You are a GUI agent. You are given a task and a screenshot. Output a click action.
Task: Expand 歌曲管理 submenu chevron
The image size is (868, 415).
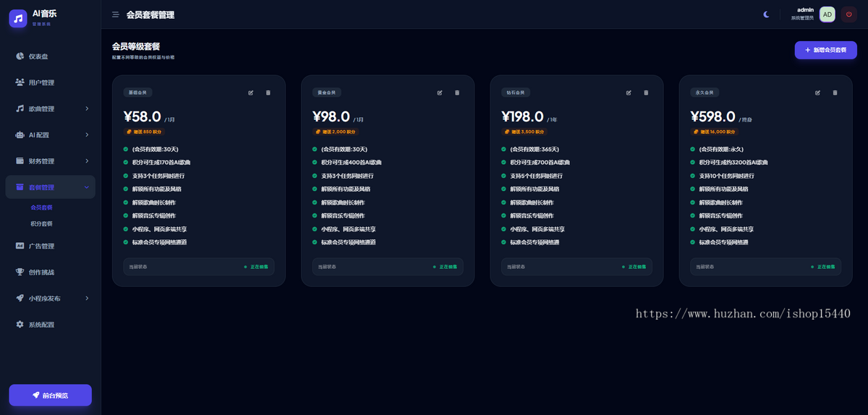coord(87,108)
